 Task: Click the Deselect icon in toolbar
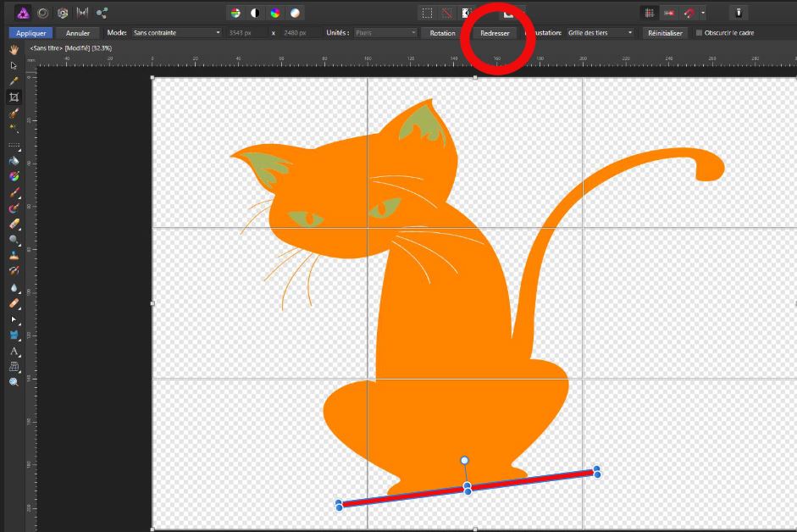(447, 14)
